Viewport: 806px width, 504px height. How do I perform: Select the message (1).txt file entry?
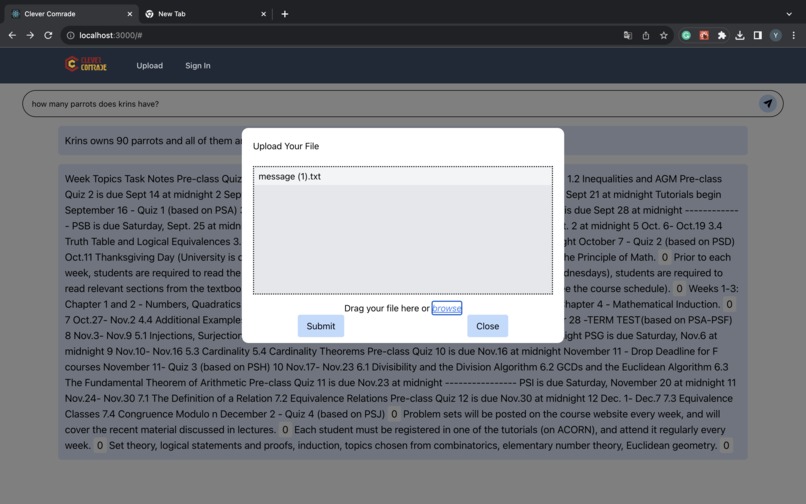click(402, 176)
